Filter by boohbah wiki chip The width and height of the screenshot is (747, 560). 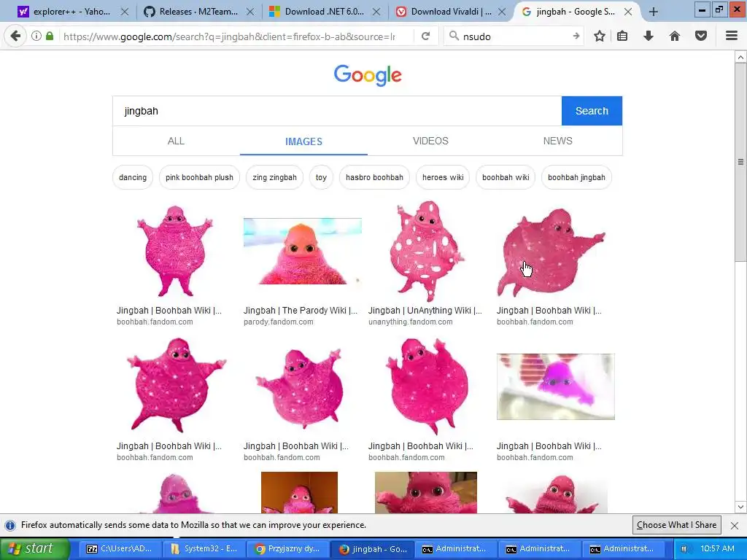[506, 177]
